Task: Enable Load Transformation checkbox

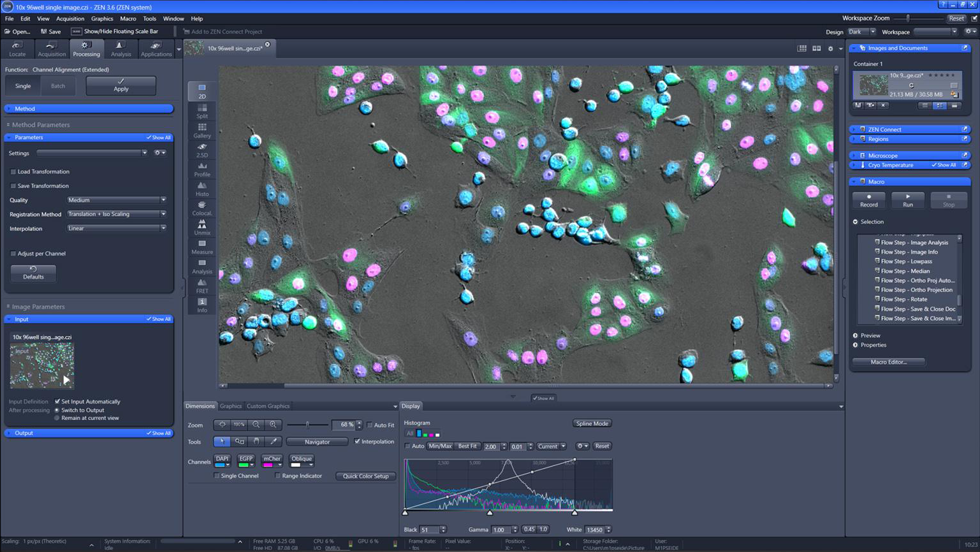Action: (x=13, y=171)
